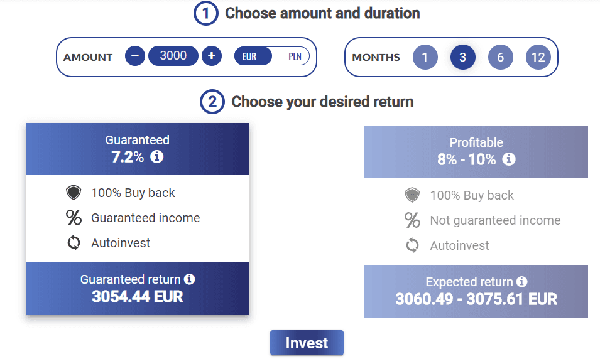
Task: Select 12 months duration
Action: (538, 57)
